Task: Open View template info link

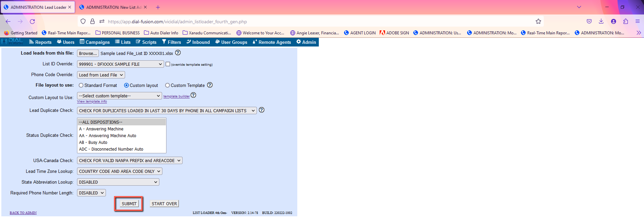Action: [92, 101]
